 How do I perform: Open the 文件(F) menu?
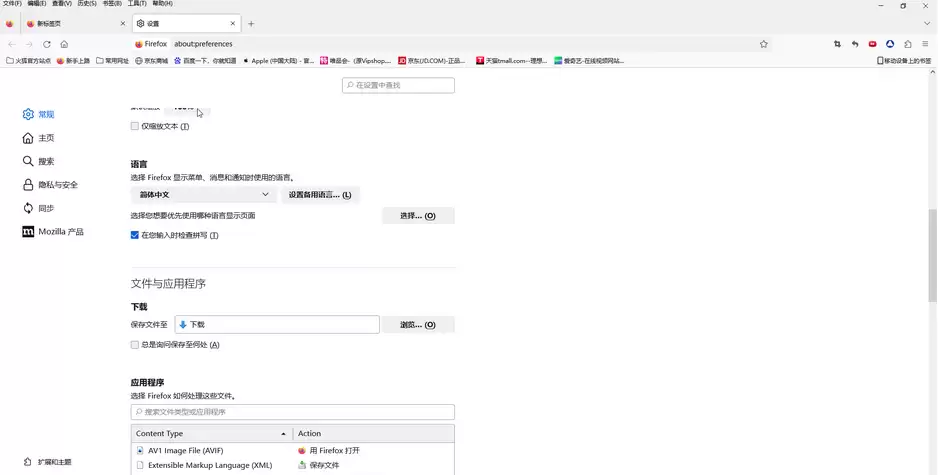(x=11, y=4)
